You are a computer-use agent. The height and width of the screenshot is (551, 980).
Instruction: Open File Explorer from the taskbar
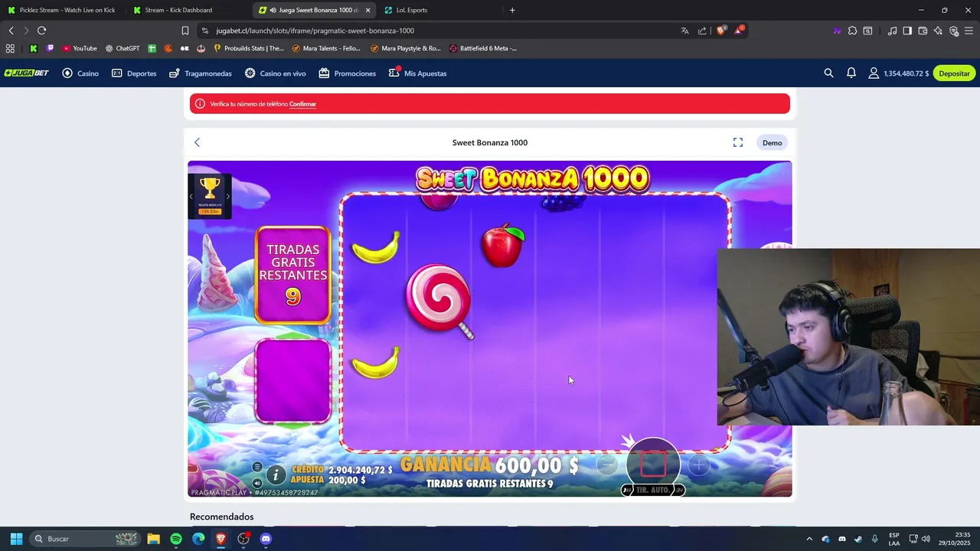tap(153, 539)
